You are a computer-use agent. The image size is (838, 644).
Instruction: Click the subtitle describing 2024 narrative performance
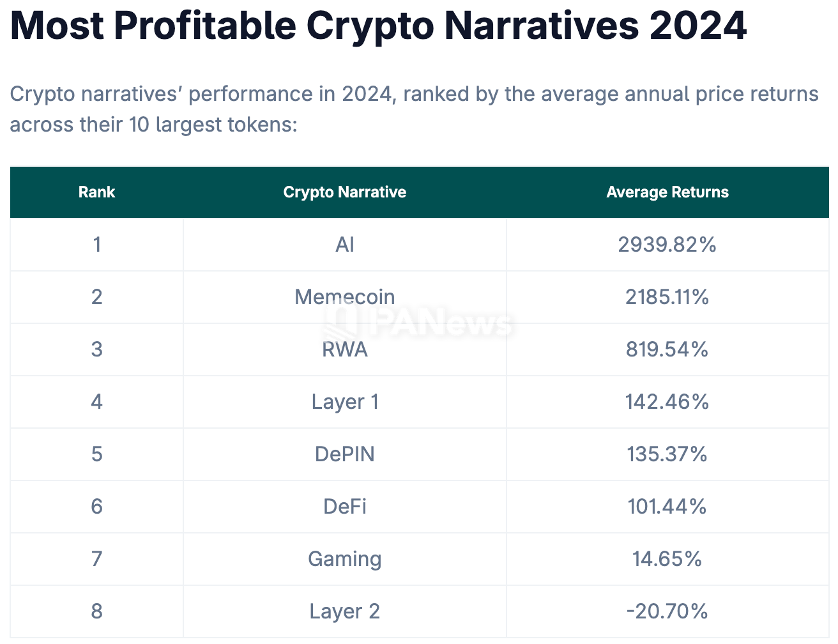(414, 109)
